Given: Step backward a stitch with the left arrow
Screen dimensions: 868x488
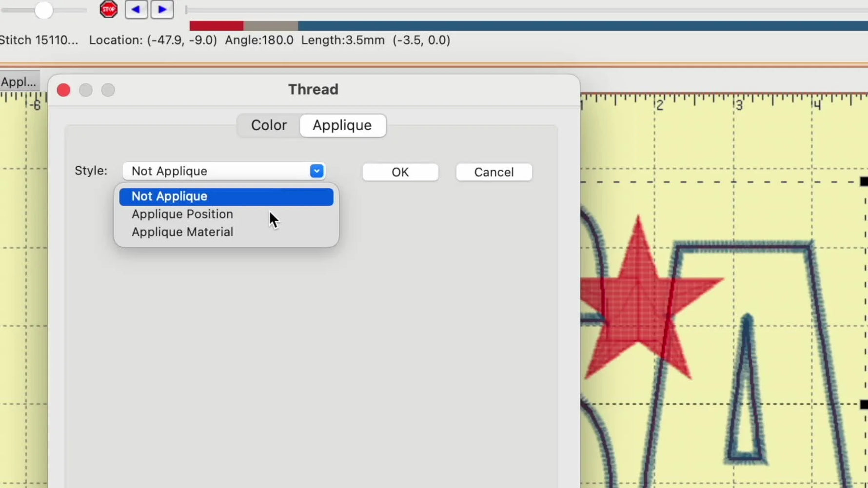Looking at the screenshot, I should coord(136,9).
